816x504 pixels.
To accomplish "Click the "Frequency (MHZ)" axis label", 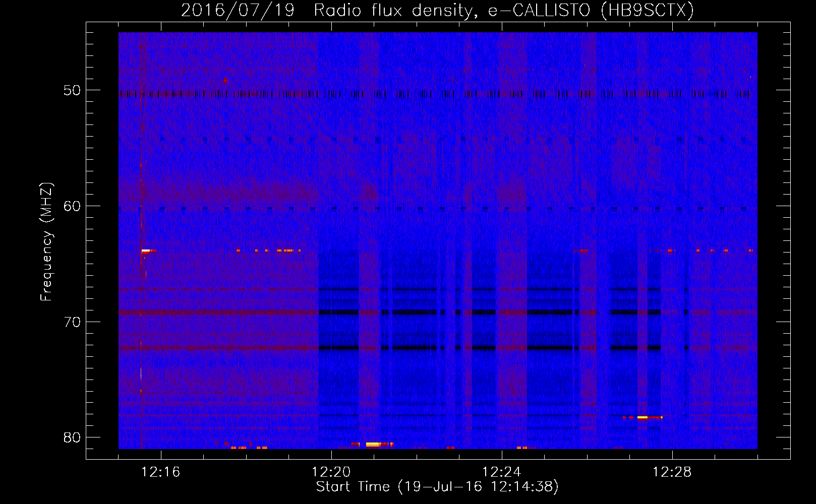I will (x=46, y=241).
